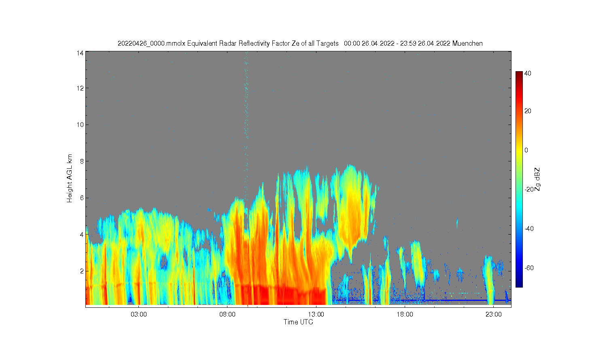The image size is (607, 364).
Task: Click the '4' height tick label
Action: click(82, 234)
